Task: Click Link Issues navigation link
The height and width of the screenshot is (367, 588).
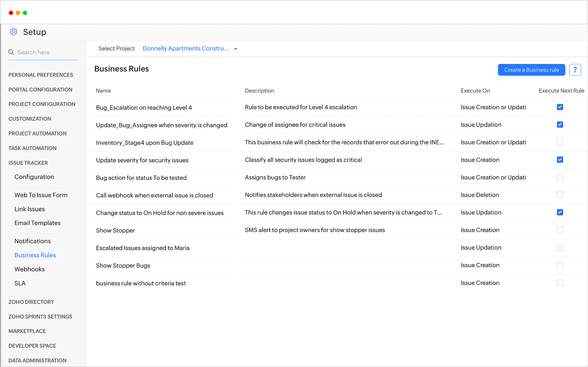Action: pyautogui.click(x=30, y=208)
